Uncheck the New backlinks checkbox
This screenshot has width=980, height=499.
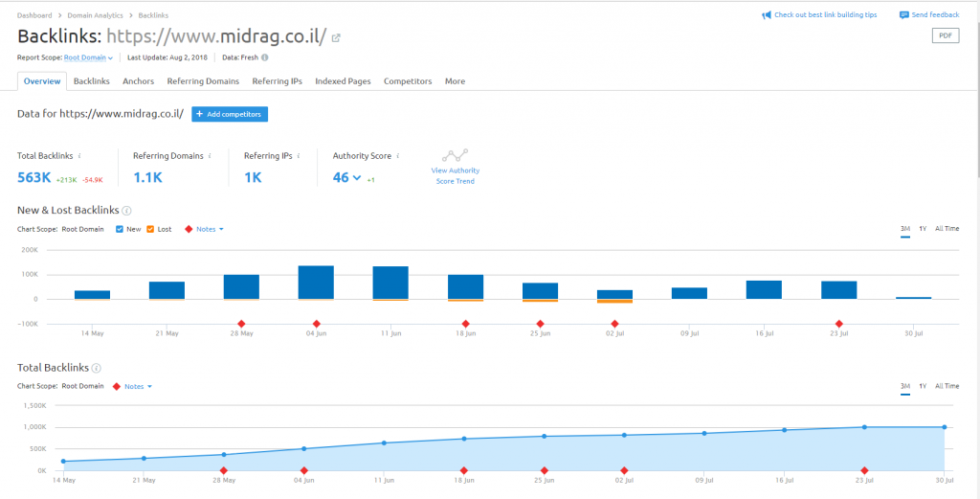pyautogui.click(x=120, y=230)
